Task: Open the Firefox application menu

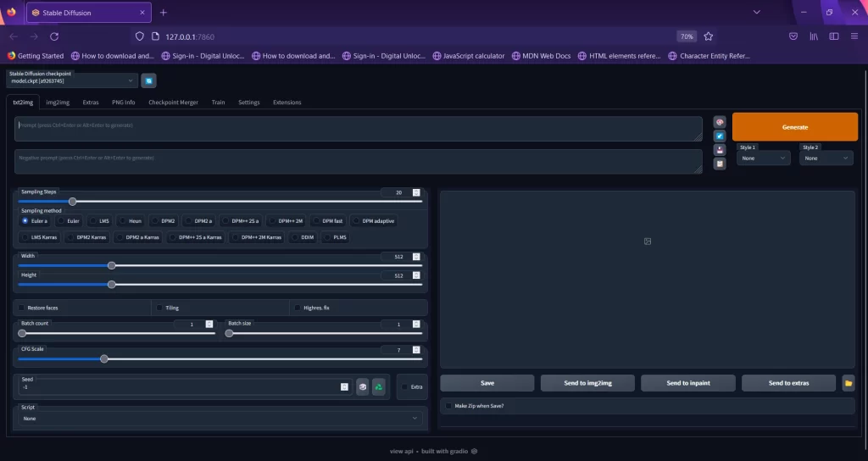Action: (x=854, y=36)
